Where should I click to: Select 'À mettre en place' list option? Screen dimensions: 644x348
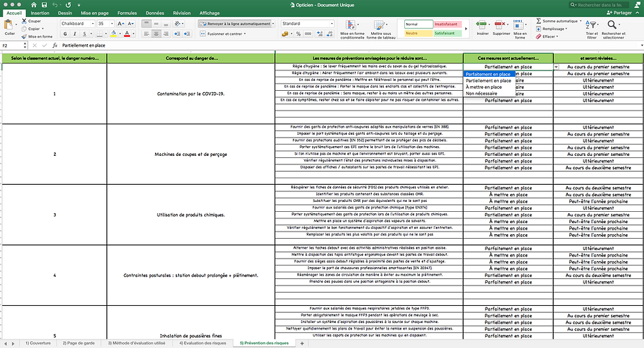pyautogui.click(x=484, y=87)
